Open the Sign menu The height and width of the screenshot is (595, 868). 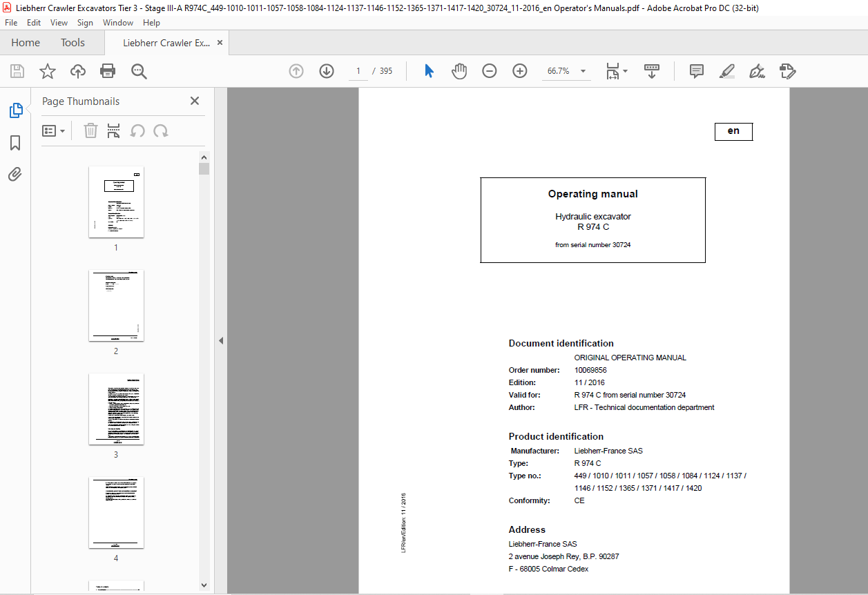click(x=85, y=23)
